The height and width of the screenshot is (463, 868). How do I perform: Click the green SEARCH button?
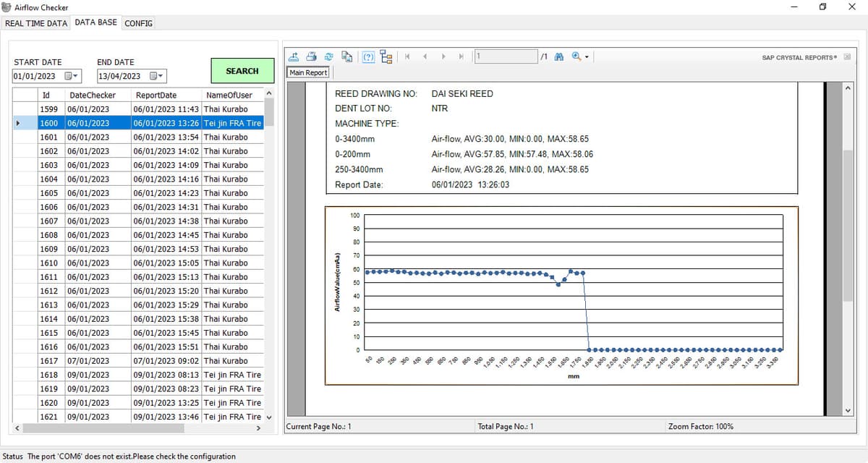[242, 71]
